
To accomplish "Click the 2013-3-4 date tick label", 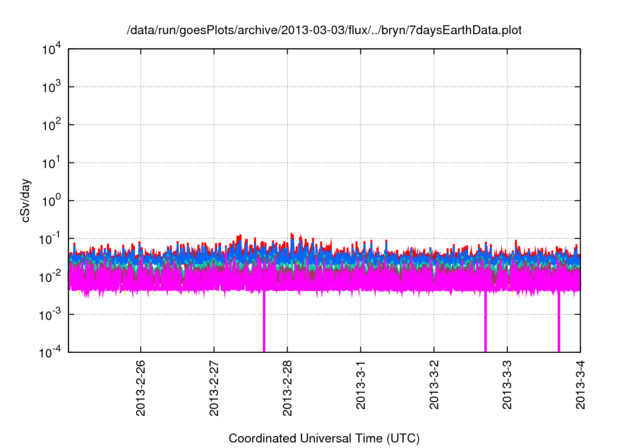I will click(580, 384).
